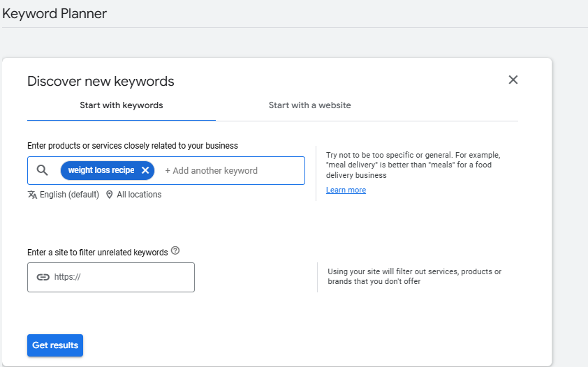Remove the weight loss recipe keyword chip
This screenshot has height=367, width=588.
click(x=145, y=170)
